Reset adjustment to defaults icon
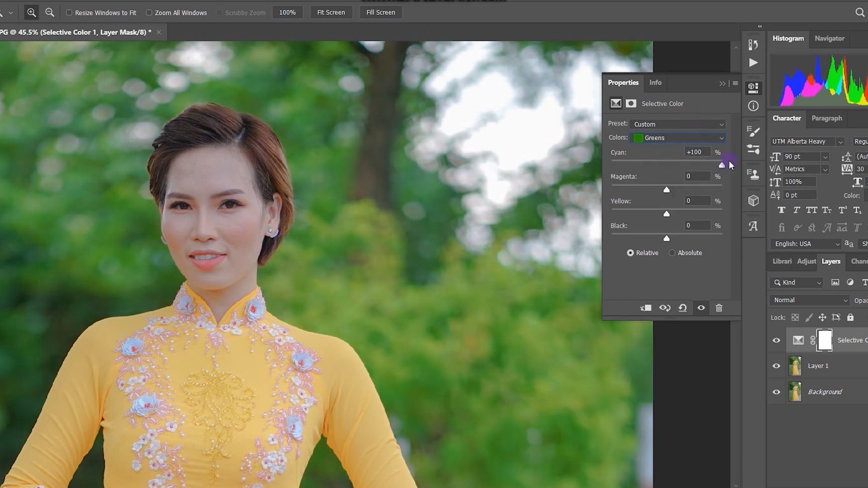Viewport: 868px width, 488px height. click(x=683, y=308)
